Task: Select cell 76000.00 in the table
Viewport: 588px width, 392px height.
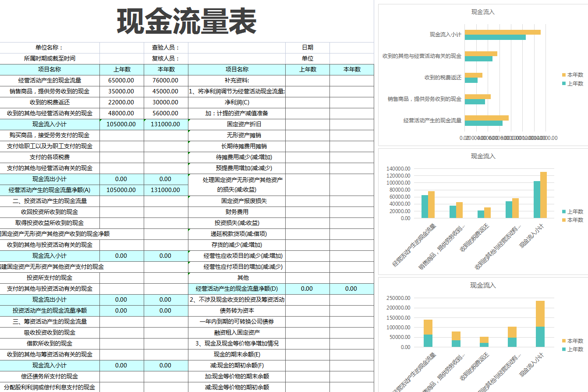Action: (x=166, y=80)
